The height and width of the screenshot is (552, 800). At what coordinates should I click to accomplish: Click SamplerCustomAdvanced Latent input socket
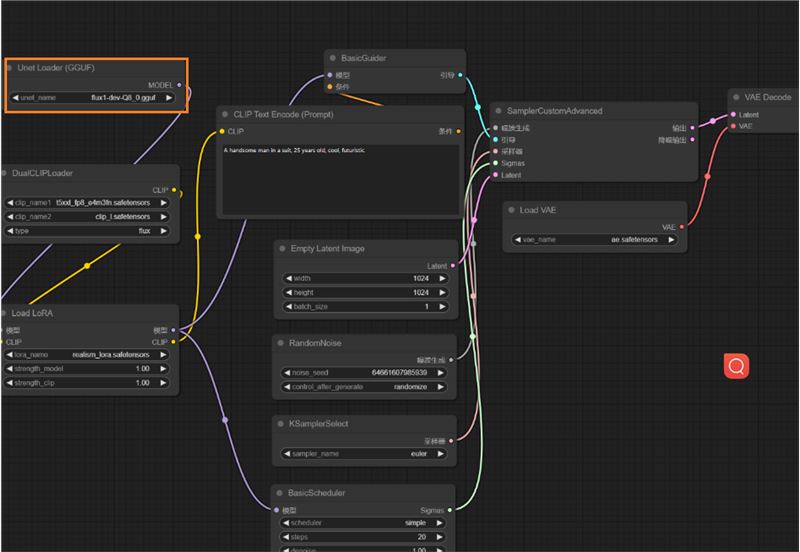click(495, 175)
